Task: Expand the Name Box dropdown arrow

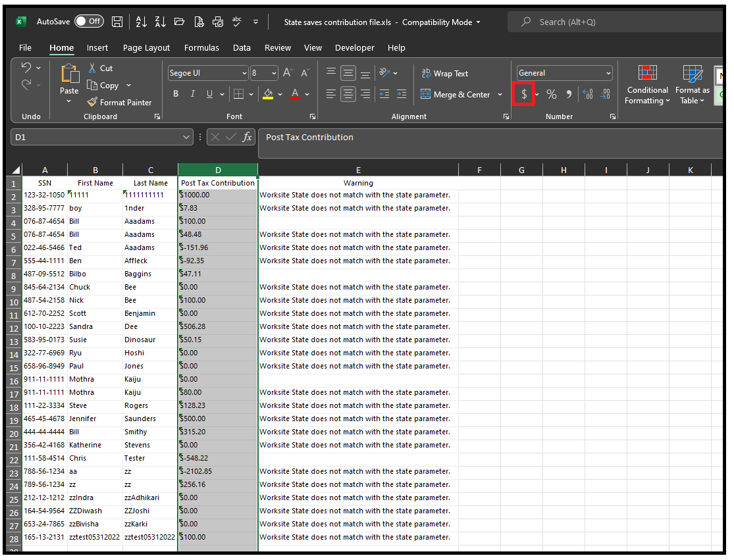Action: pyautogui.click(x=186, y=137)
